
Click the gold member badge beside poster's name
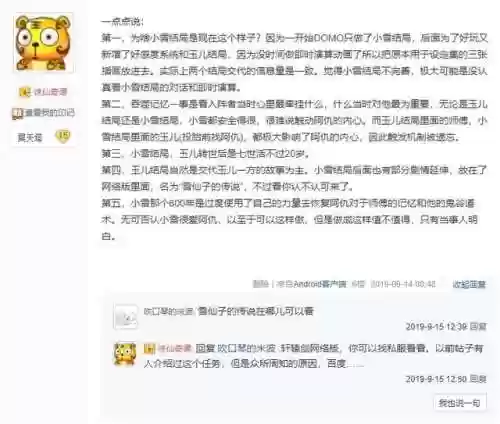(x=25, y=92)
